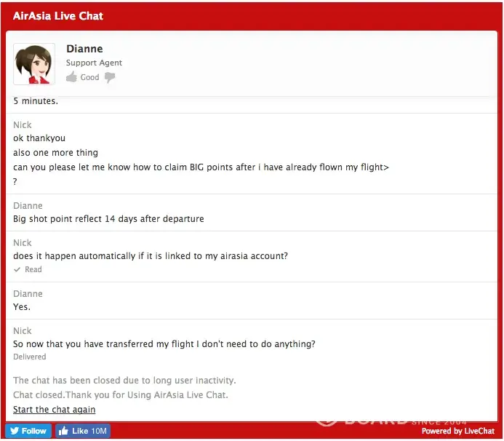Click the 'Delivered' status text
Viewport: 504px width, 441px height.
pyautogui.click(x=30, y=357)
